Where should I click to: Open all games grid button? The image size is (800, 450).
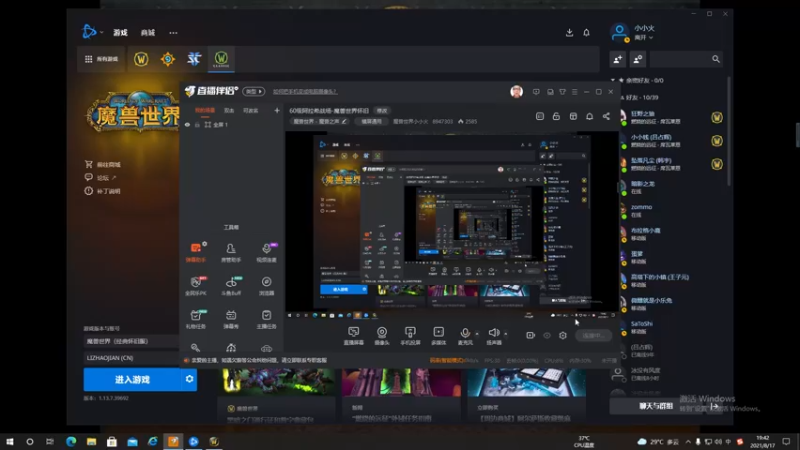point(101,59)
